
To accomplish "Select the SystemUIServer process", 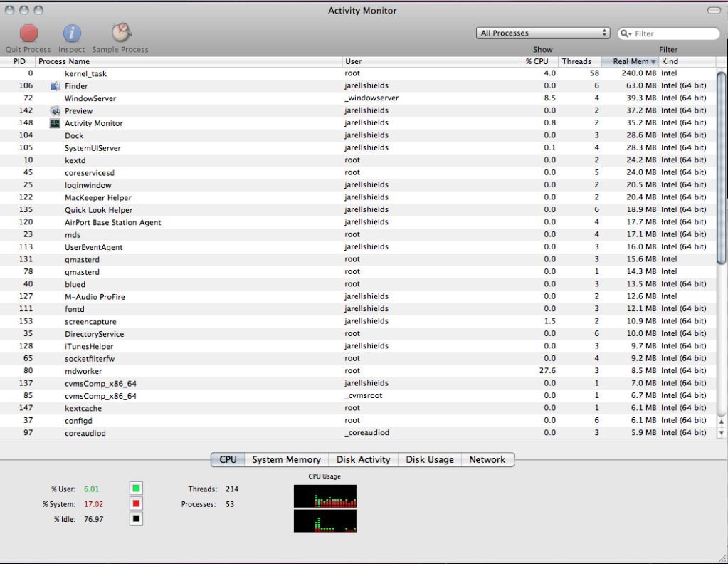I will coord(358,147).
